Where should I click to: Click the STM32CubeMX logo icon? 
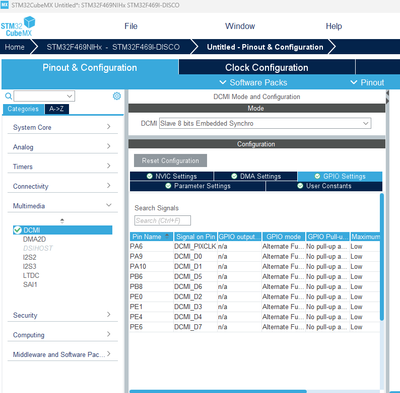pos(18,27)
